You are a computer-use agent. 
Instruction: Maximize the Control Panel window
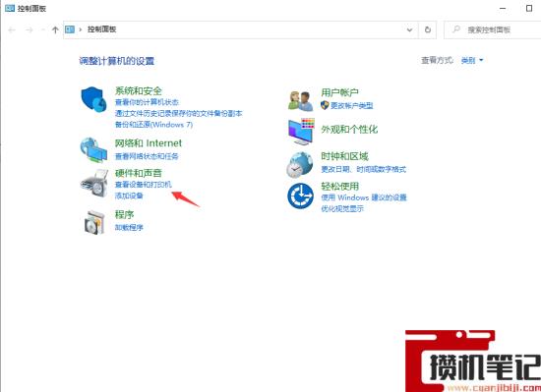click(528, 8)
